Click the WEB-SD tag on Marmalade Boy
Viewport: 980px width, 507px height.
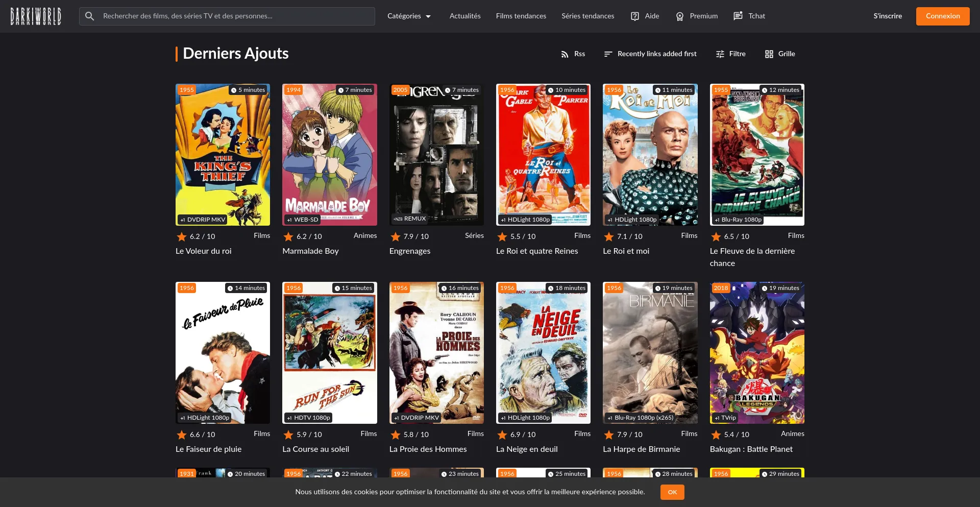coord(302,220)
